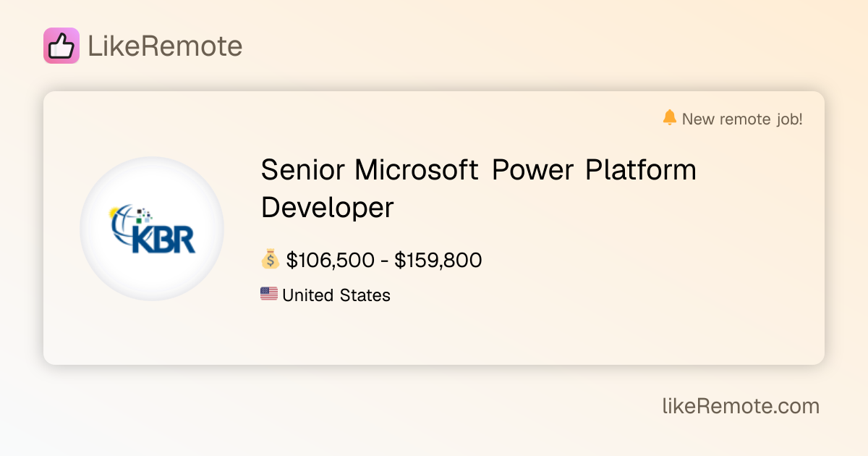Image resolution: width=868 pixels, height=456 pixels.
Task: Select the 'New remote job!' label
Action: [742, 119]
